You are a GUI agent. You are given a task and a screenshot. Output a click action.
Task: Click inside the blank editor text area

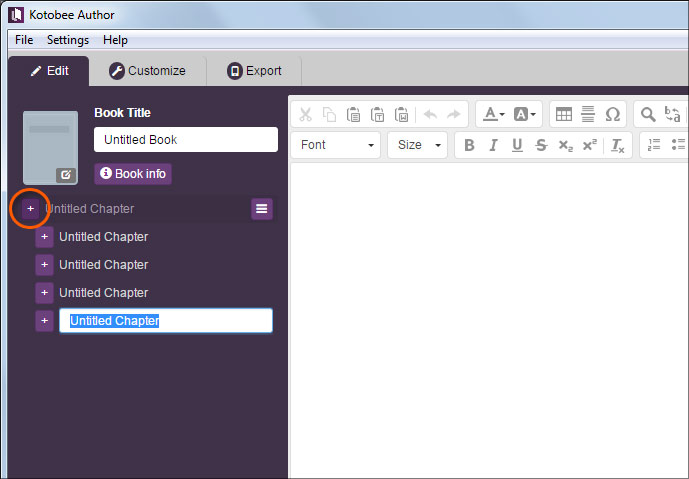point(489,321)
